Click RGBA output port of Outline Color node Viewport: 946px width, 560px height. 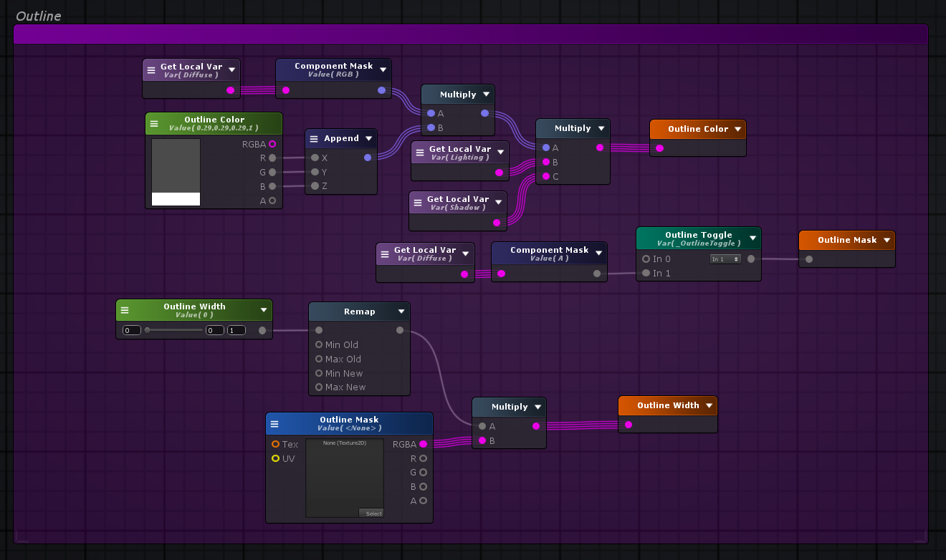click(272, 144)
